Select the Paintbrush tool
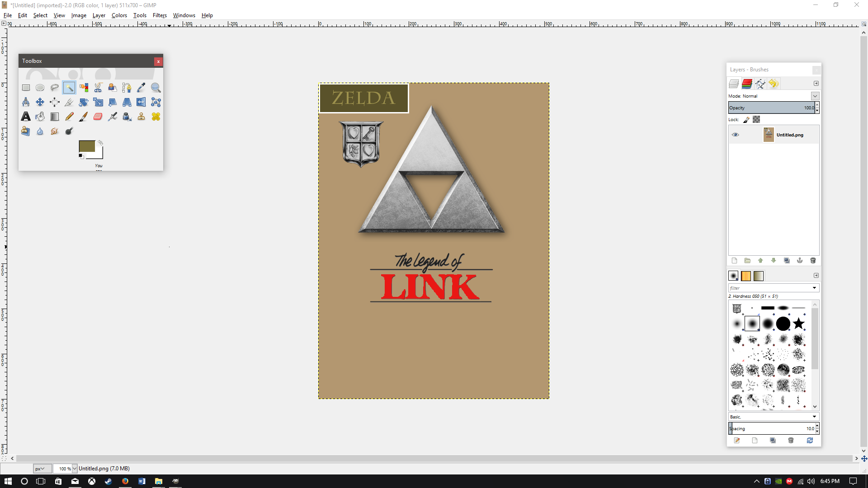The height and width of the screenshot is (488, 868). pos(84,117)
